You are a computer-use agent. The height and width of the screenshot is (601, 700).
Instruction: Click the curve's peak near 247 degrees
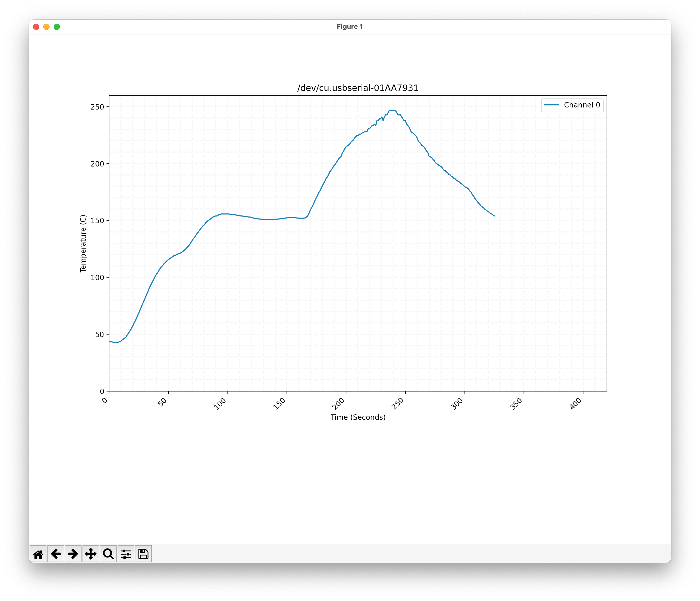point(392,110)
